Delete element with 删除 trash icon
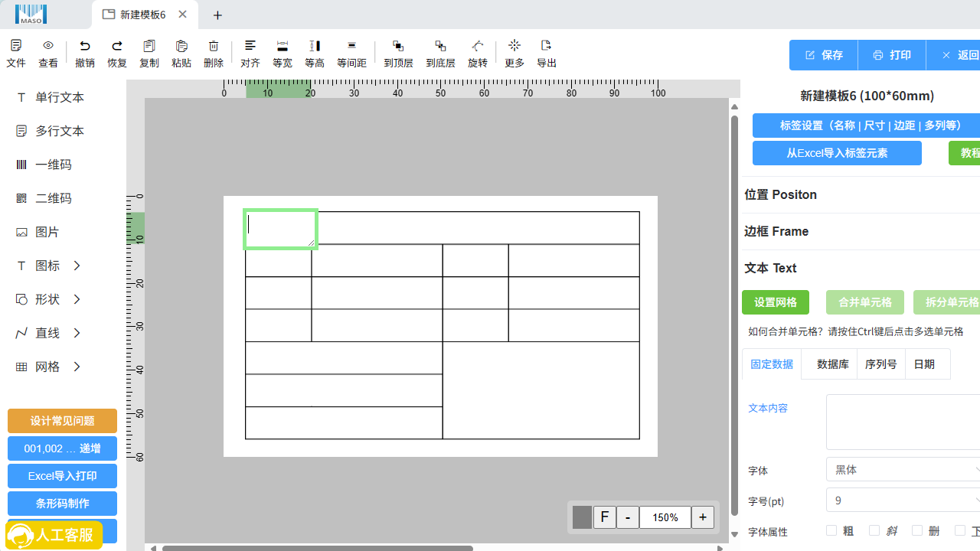Screen dimensions: 980x551 (x=214, y=46)
